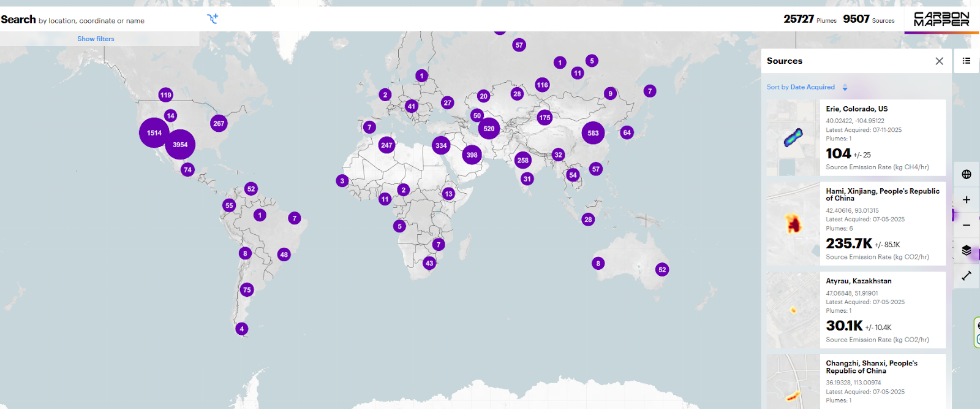Click the 48 cluster in Brazil
Viewport: 980px width, 409px height.
pyautogui.click(x=284, y=254)
